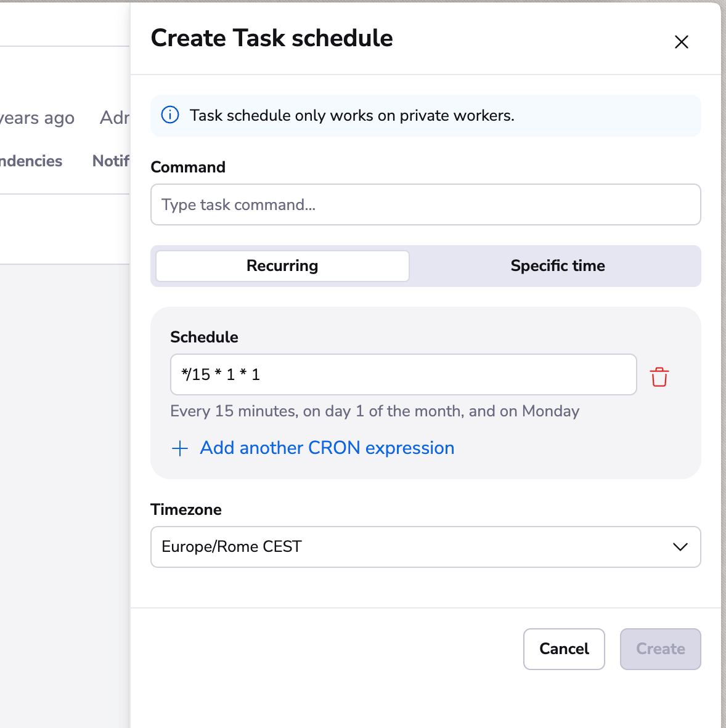Screen dimensions: 726x728
Task: Click the Create Task schedule title
Action: (272, 38)
